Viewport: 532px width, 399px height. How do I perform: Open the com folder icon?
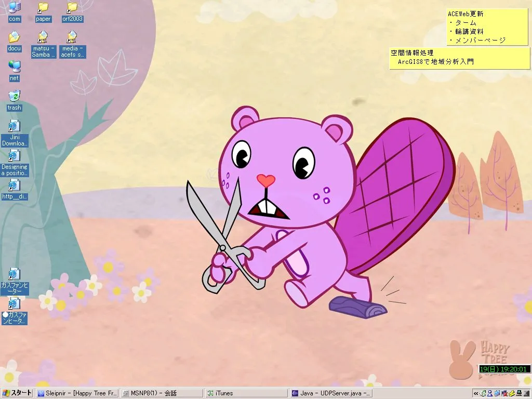point(14,9)
